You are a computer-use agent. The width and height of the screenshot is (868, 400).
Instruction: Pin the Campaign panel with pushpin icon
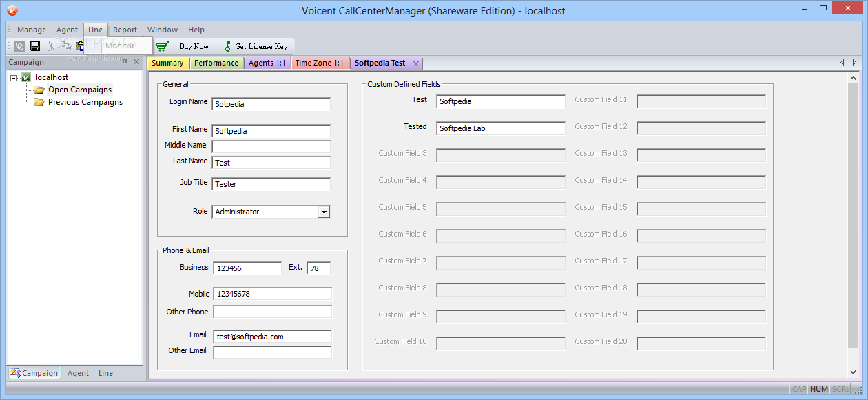tap(125, 62)
